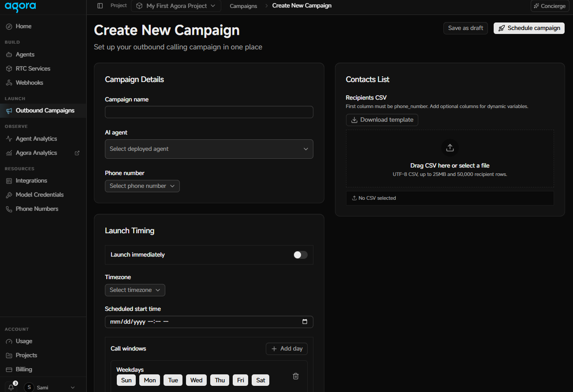573x392 pixels.
Task: Focus the Scheduled start time date field
Action: [209, 322]
